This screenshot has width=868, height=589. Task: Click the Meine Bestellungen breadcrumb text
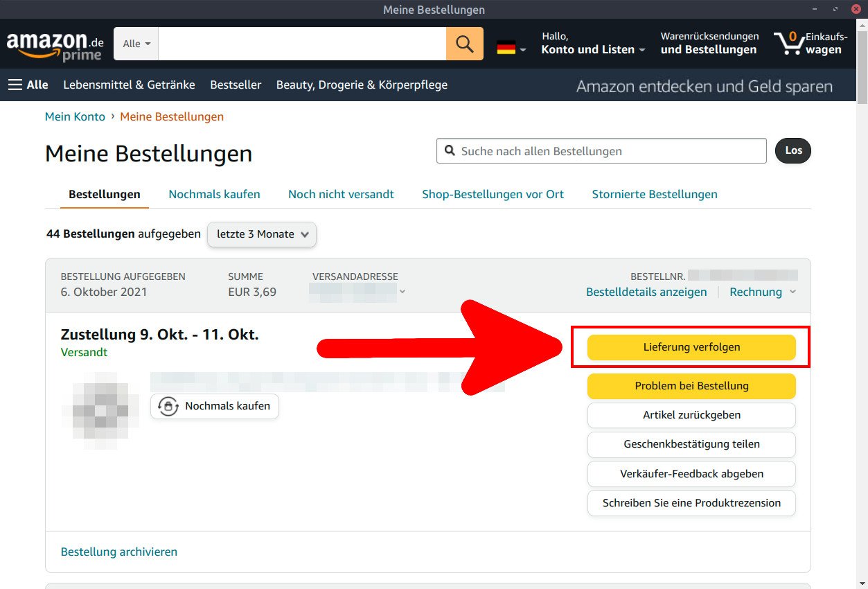pyautogui.click(x=172, y=116)
